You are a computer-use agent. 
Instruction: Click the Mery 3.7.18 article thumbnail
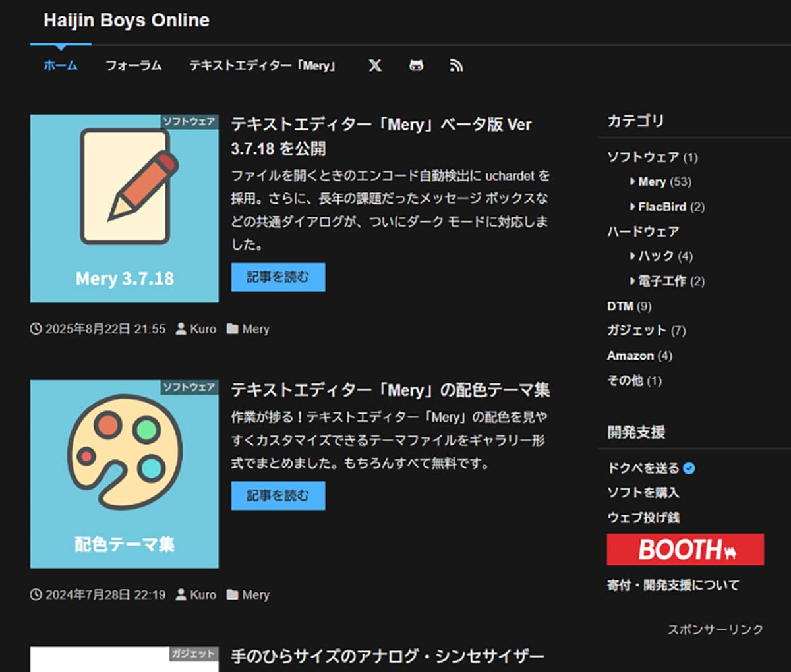(125, 208)
